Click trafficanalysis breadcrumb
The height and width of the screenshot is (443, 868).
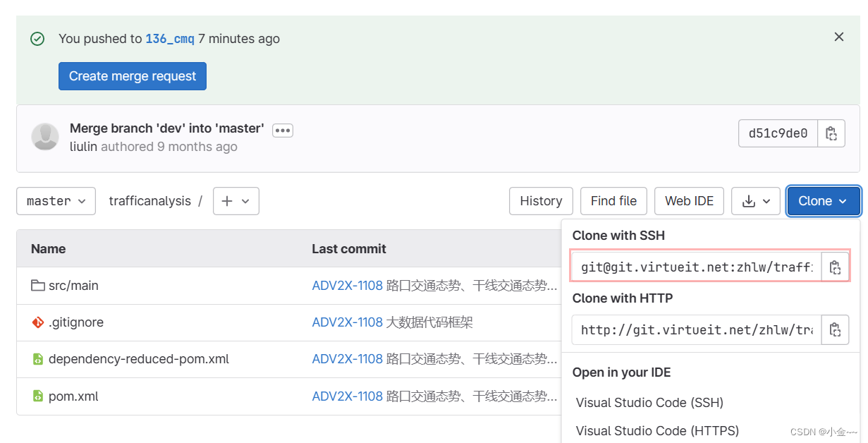pyautogui.click(x=149, y=201)
